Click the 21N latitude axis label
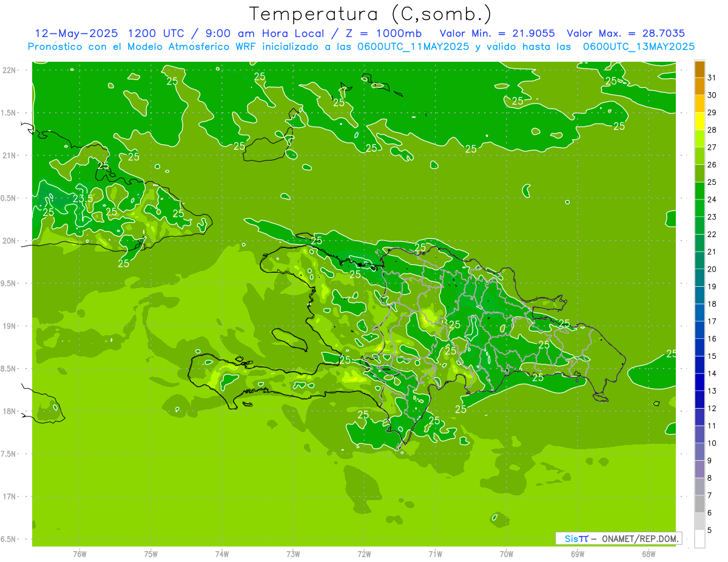Image resolution: width=728 pixels, height=562 pixels. (9, 156)
